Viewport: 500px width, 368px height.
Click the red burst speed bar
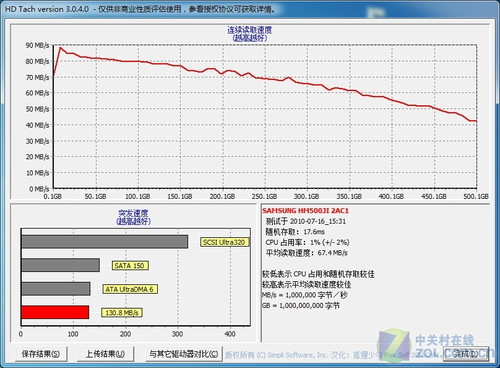pyautogui.click(x=55, y=312)
